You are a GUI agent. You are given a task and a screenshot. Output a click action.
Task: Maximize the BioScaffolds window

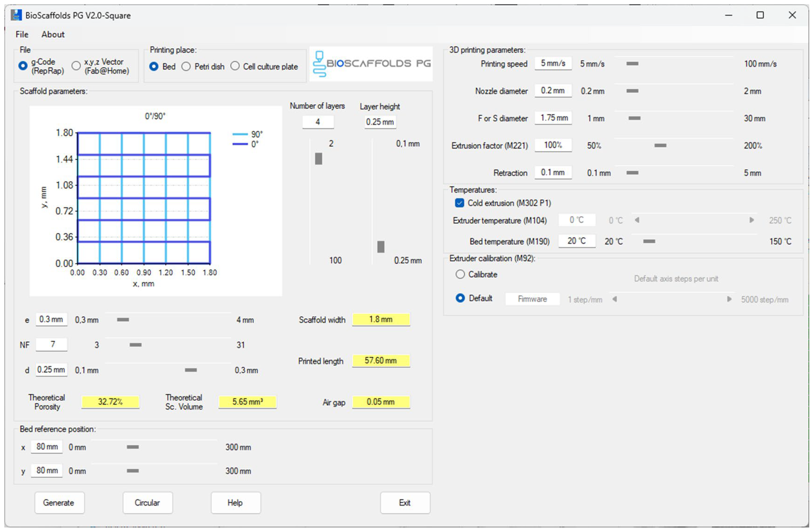pos(760,15)
